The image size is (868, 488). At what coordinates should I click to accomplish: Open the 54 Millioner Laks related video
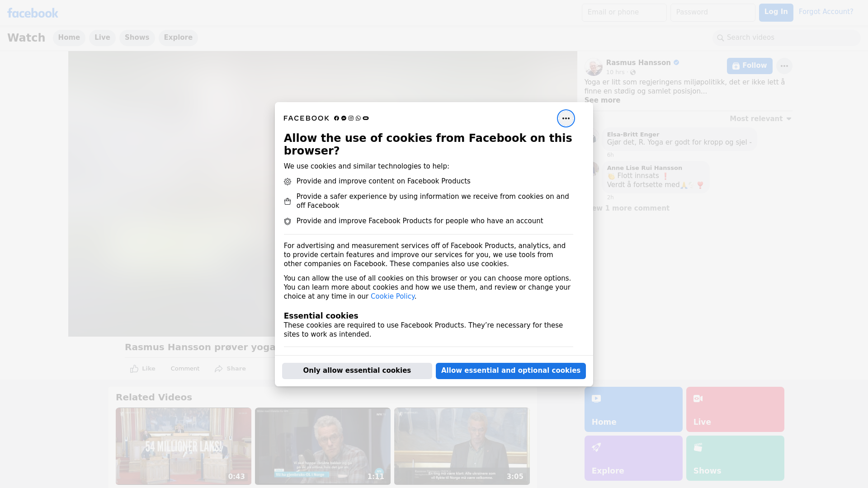[x=183, y=446]
